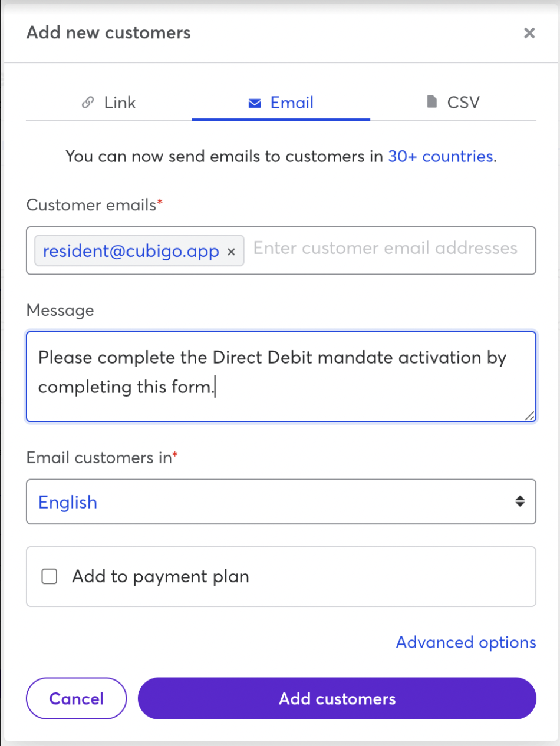
Task: Click the CSV document icon
Action: point(432,103)
